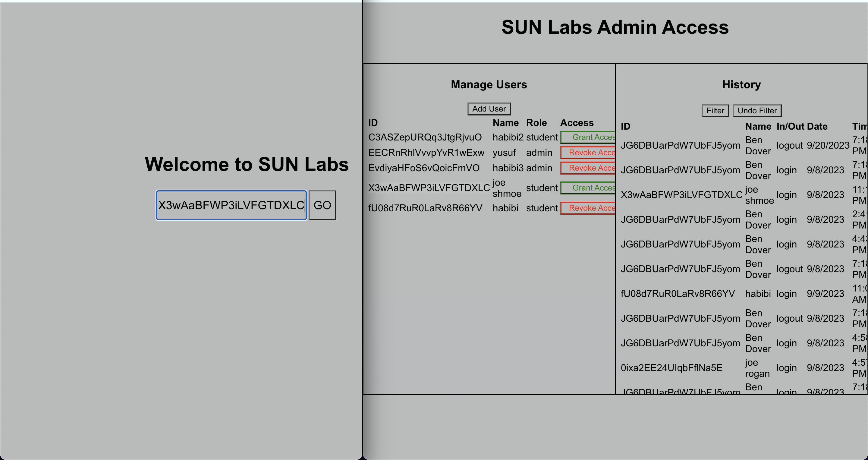Screen dimensions: 868x460
Task: Grant Access to joe shmoe
Action: (588, 188)
